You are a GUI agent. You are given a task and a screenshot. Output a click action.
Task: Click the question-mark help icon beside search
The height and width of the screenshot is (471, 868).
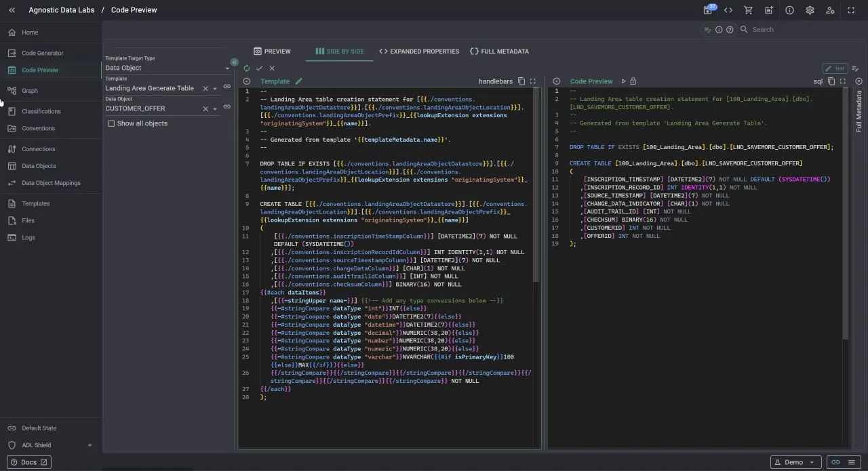point(730,30)
